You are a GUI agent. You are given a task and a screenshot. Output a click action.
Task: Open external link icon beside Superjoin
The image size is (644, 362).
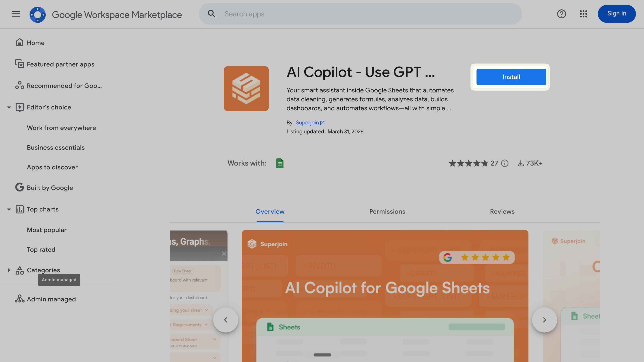[322, 123]
